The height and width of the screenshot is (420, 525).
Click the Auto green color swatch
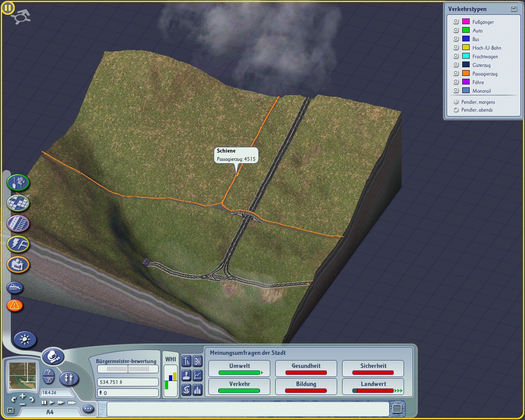pos(466,30)
